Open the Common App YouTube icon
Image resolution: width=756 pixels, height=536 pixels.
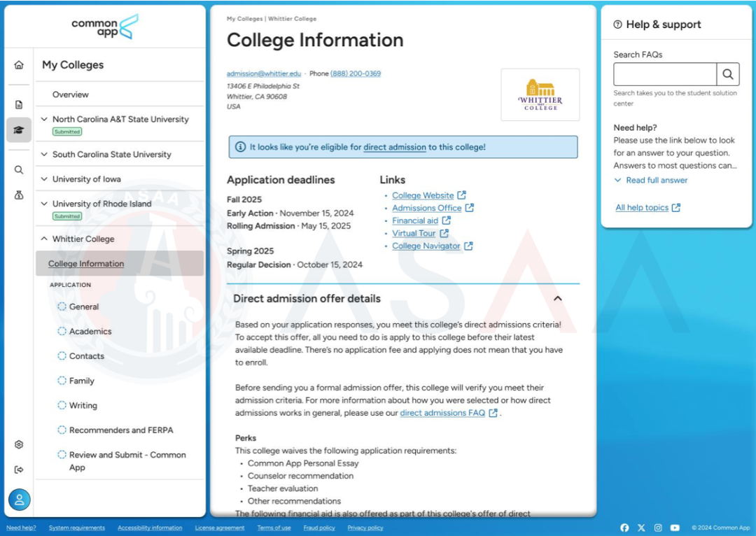[675, 528]
